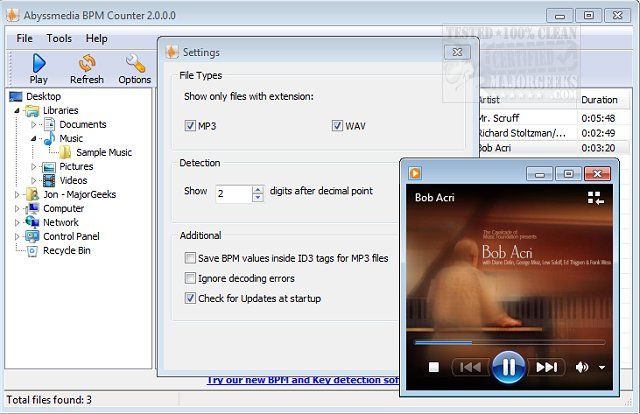Image resolution: width=640 pixels, height=414 pixels.
Task: Click the media player title bar icon
Action: pyautogui.click(x=415, y=173)
